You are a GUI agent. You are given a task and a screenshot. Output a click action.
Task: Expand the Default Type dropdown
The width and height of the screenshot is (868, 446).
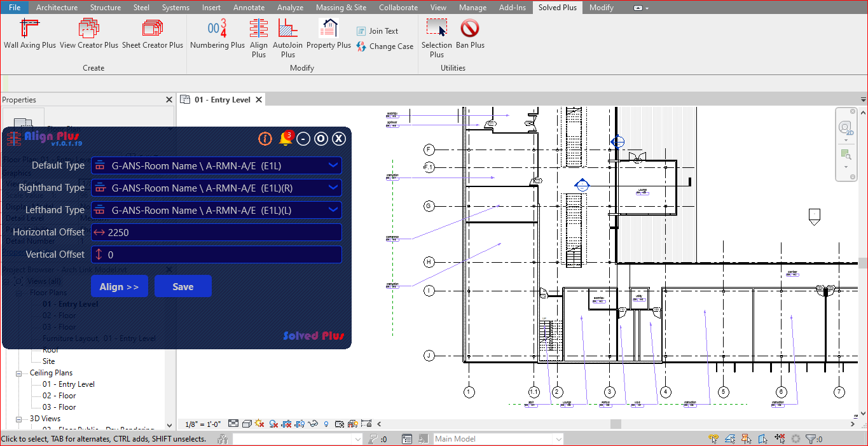[x=333, y=165]
